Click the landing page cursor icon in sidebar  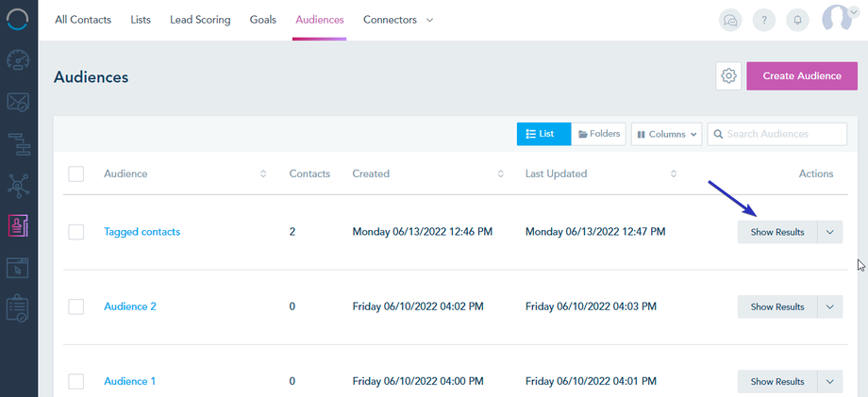18,268
